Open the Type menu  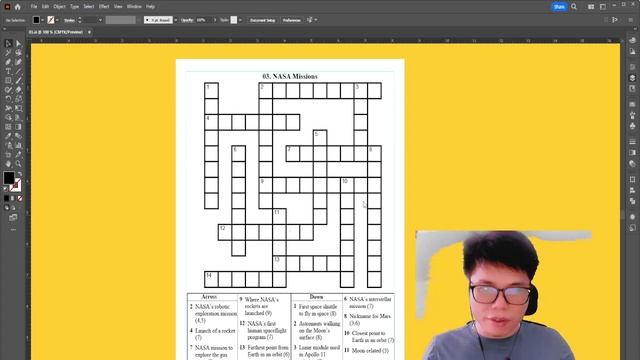pyautogui.click(x=74, y=7)
